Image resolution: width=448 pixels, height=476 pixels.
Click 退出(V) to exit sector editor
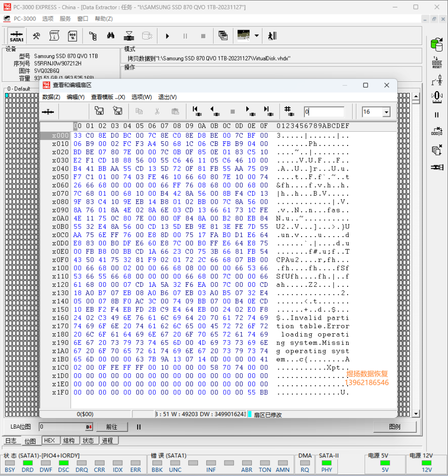[167, 97]
